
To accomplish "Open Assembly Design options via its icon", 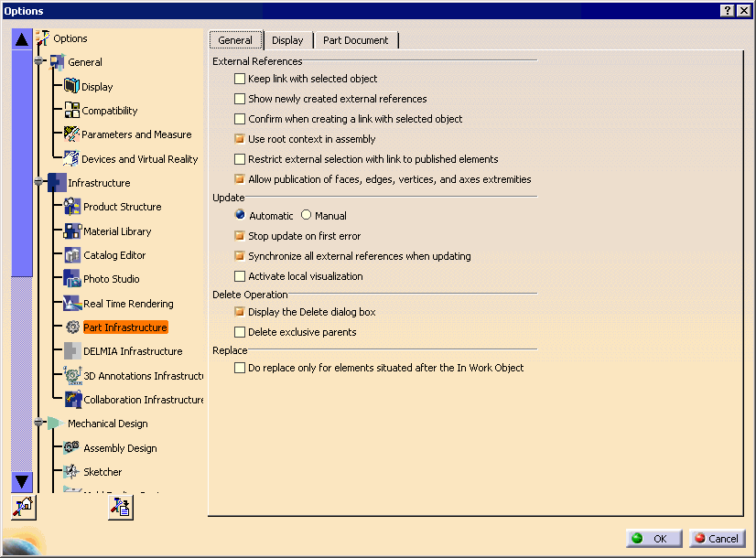I will [x=71, y=447].
